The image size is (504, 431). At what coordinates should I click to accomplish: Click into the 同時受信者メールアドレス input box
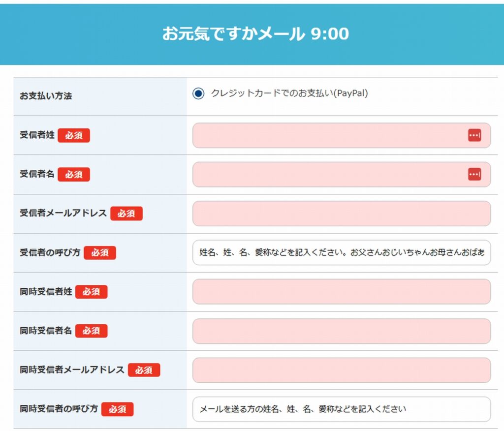[341, 370]
